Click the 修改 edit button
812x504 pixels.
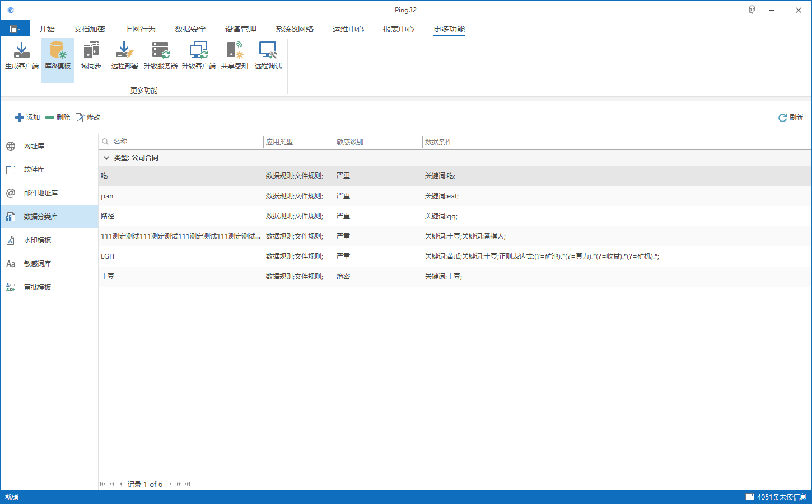point(88,118)
